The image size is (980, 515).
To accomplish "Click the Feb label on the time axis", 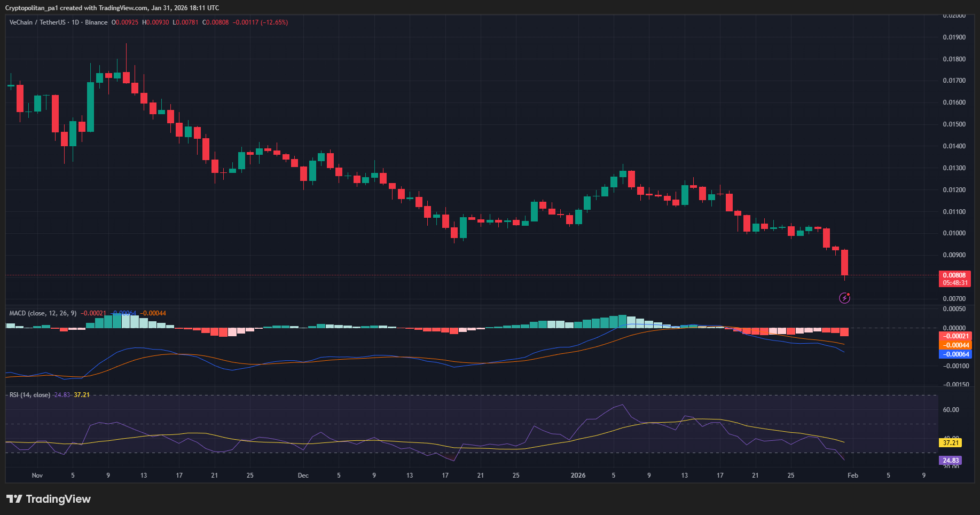I will pyautogui.click(x=852, y=475).
